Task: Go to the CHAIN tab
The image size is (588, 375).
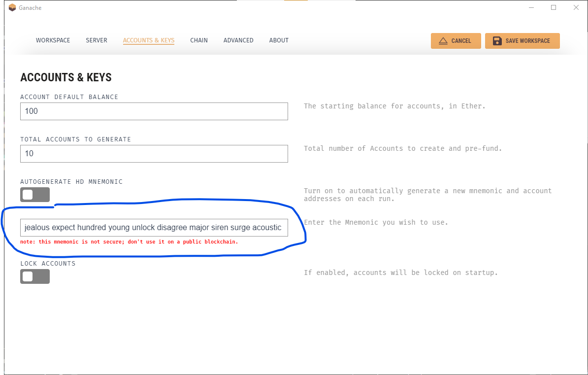Action: pos(199,40)
